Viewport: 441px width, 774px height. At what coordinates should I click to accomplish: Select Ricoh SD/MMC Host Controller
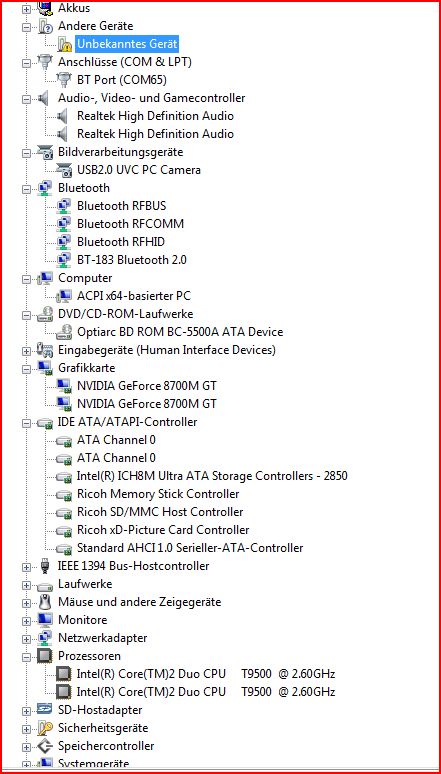160,512
